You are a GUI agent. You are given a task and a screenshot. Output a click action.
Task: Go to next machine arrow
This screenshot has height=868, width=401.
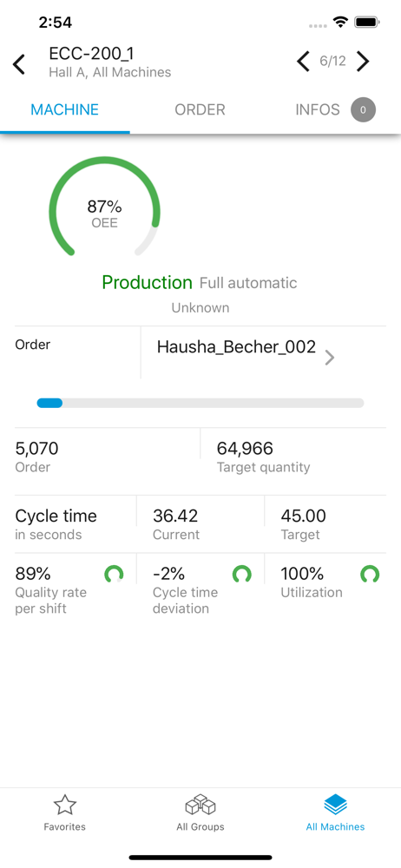coord(363,62)
